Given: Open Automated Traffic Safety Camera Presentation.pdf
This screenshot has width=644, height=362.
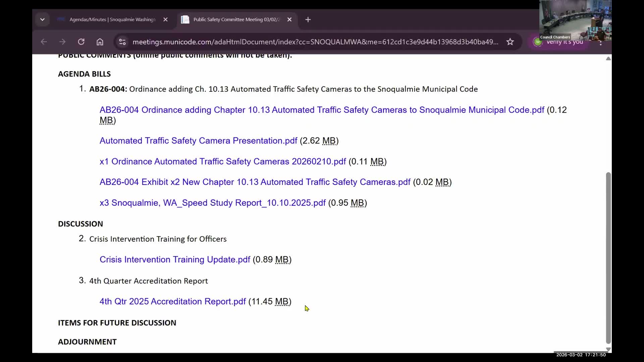Looking at the screenshot, I should [x=198, y=141].
